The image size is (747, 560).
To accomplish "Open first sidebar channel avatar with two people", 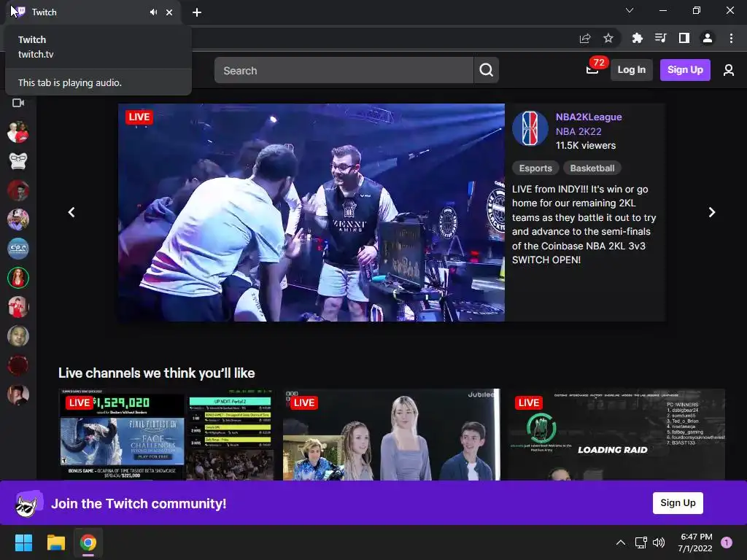I will point(18,132).
